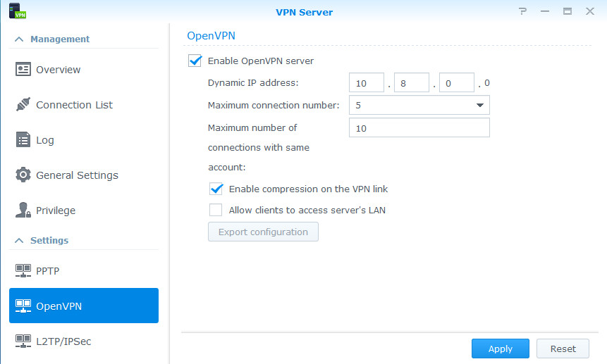Click the Export configuration button

263,232
